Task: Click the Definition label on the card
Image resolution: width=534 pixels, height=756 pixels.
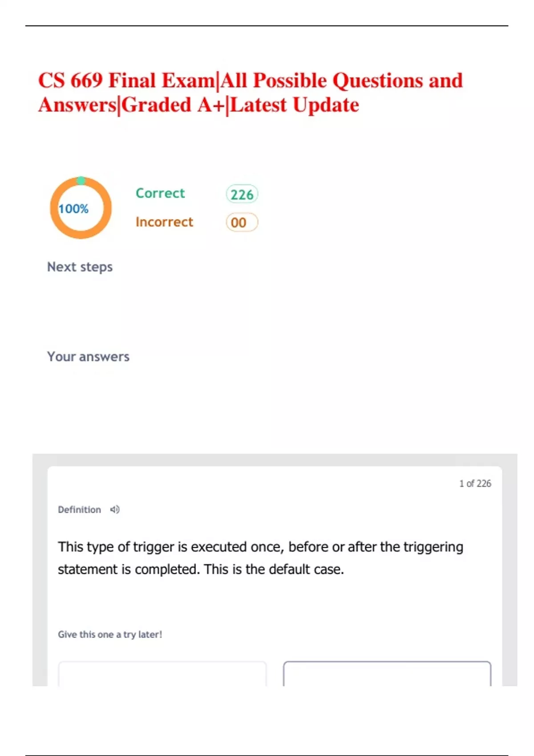Action: [79, 510]
